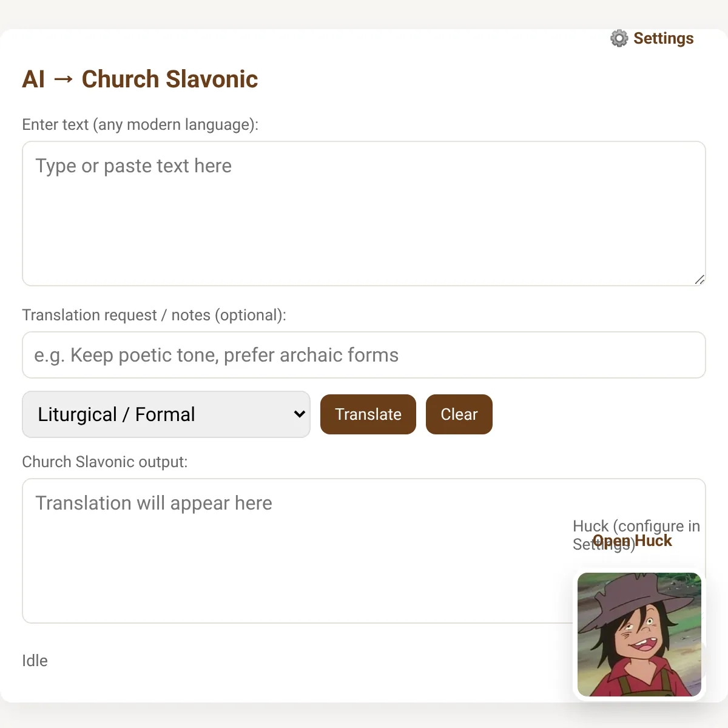Click the 'Church Slavonic' heading title
The height and width of the screenshot is (728, 728).
tap(170, 79)
